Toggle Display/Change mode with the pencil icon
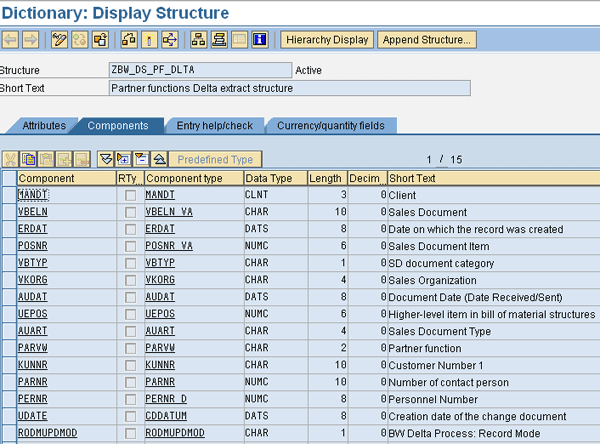Viewport: 600px width, 444px height. [x=59, y=40]
